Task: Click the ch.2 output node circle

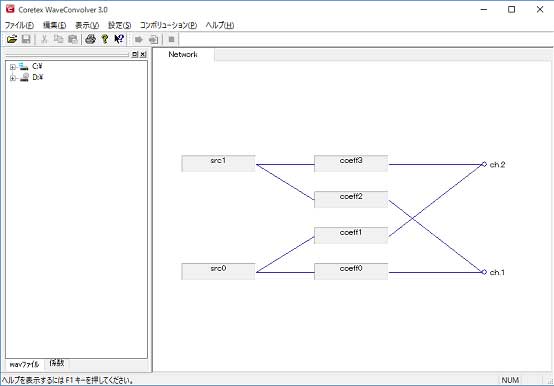Action: tap(484, 164)
